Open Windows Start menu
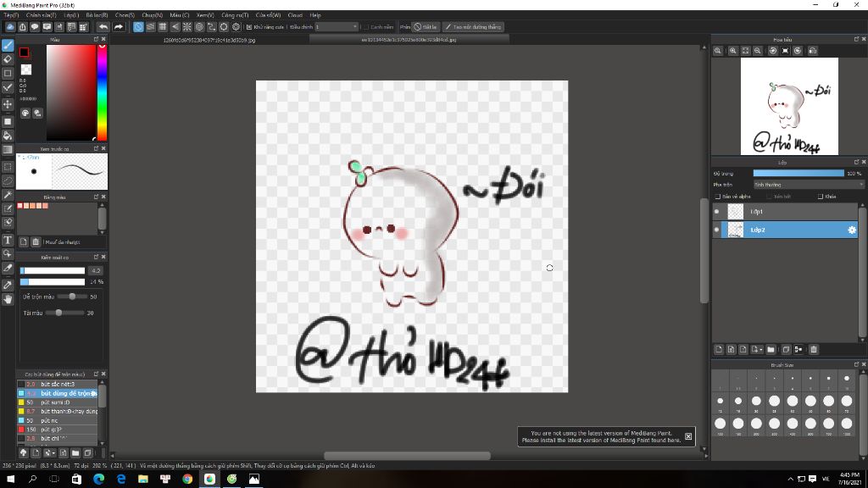The width and height of the screenshot is (868, 488). pyautogui.click(x=10, y=480)
